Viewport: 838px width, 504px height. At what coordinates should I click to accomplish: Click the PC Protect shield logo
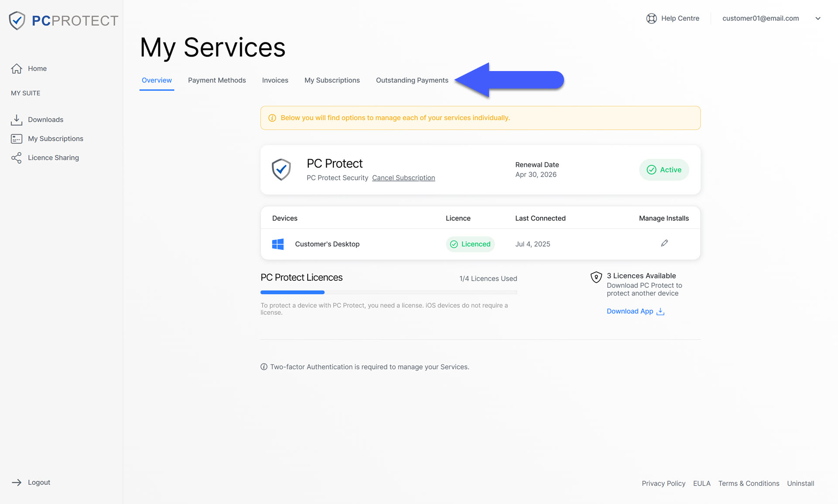(x=17, y=20)
